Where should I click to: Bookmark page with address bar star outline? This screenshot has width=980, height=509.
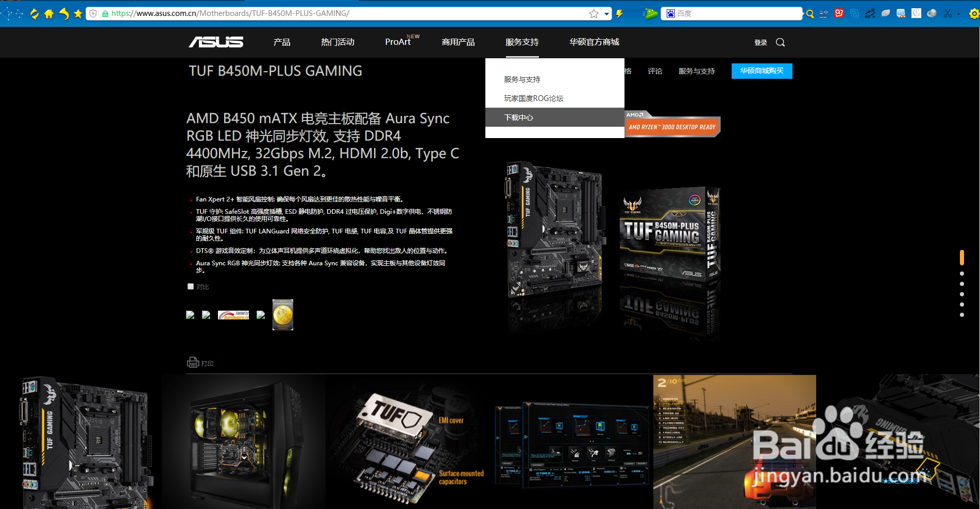click(594, 14)
